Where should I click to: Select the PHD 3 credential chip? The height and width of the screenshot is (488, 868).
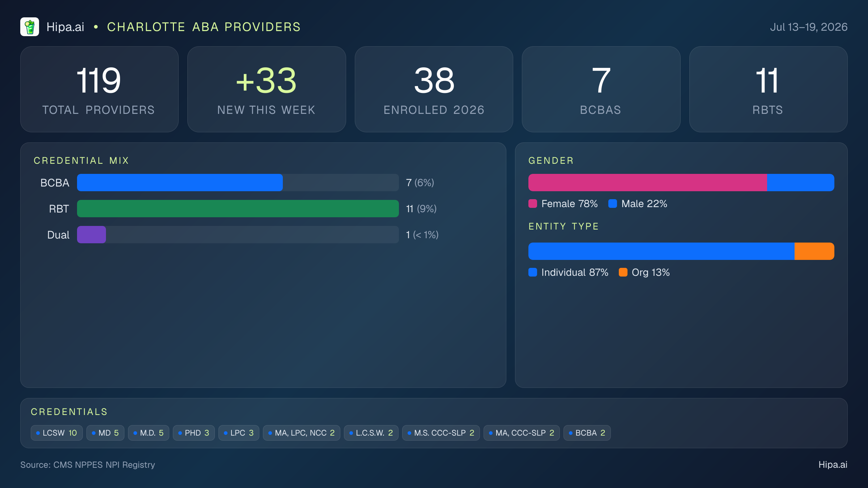194,433
